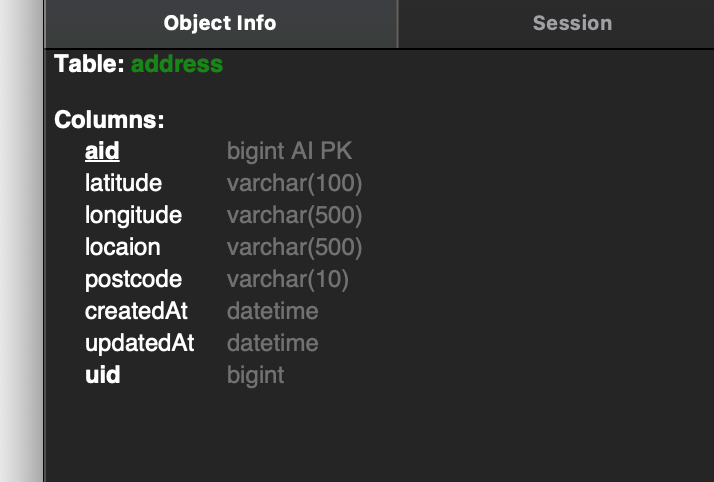Image resolution: width=714 pixels, height=482 pixels.
Task: Click the longitude column name
Action: [x=133, y=216]
